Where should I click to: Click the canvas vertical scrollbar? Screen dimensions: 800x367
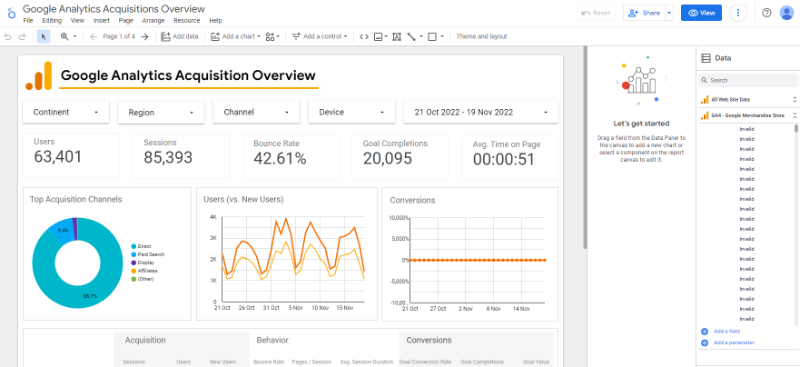[x=585, y=148]
